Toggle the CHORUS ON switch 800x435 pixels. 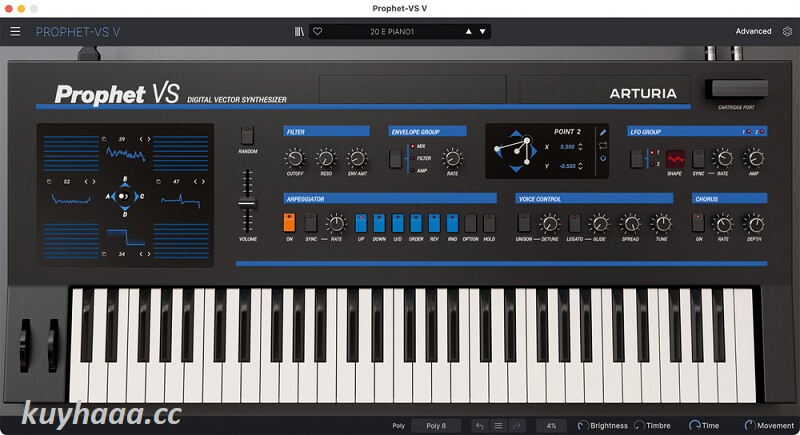(x=698, y=223)
